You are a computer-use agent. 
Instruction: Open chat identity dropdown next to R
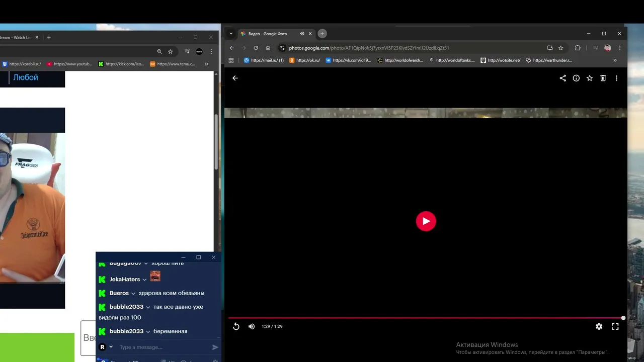[x=111, y=346]
